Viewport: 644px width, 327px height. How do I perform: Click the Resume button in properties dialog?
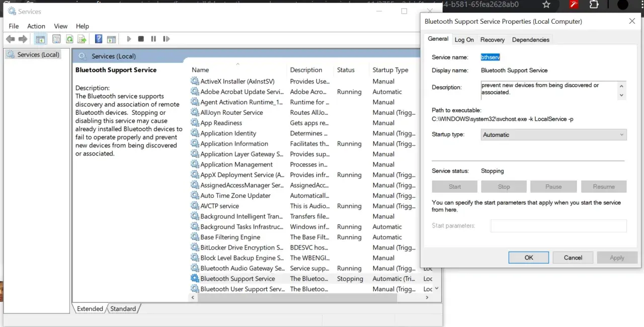point(604,187)
